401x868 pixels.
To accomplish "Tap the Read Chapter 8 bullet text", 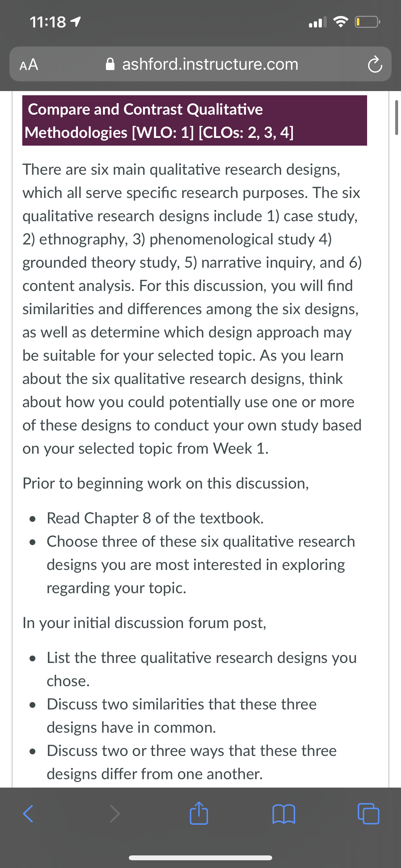I will tap(155, 518).
